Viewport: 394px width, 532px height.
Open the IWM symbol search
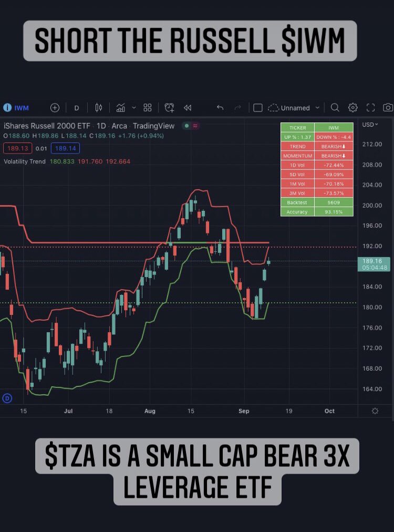point(22,108)
